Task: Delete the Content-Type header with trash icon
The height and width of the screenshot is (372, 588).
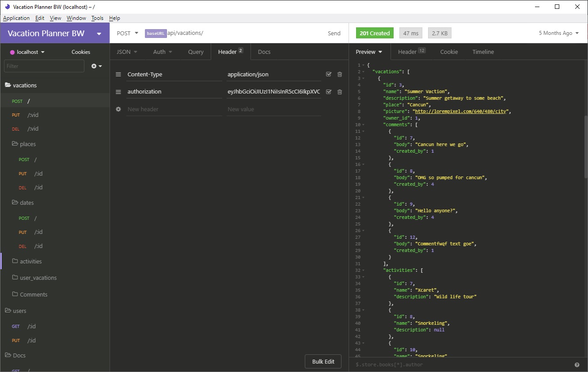Action: coord(339,75)
